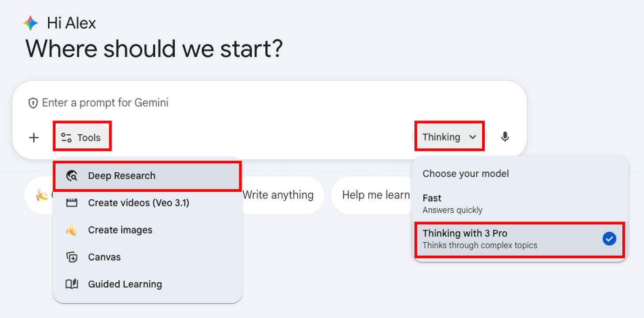Expand the Thinking model selector dropdown
The height and width of the screenshot is (318, 644).
pyautogui.click(x=449, y=137)
